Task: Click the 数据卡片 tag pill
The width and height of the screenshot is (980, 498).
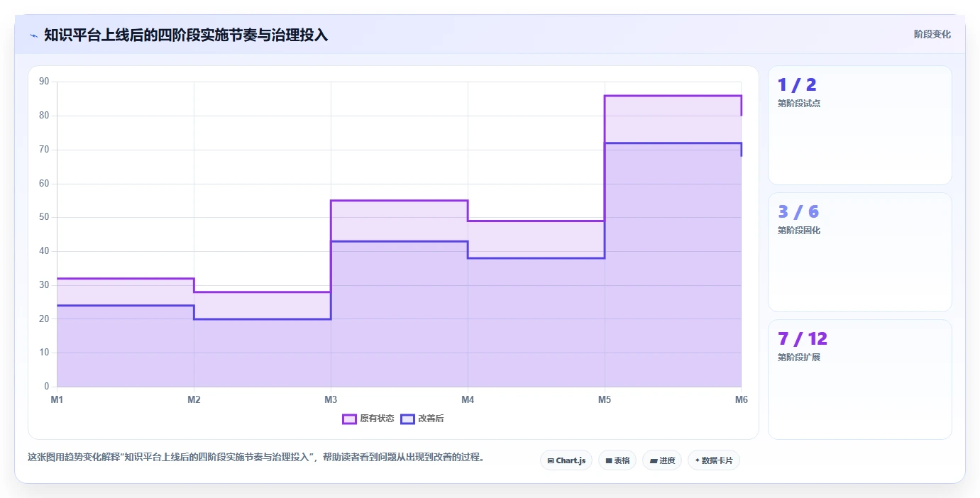Action: pyautogui.click(x=714, y=460)
